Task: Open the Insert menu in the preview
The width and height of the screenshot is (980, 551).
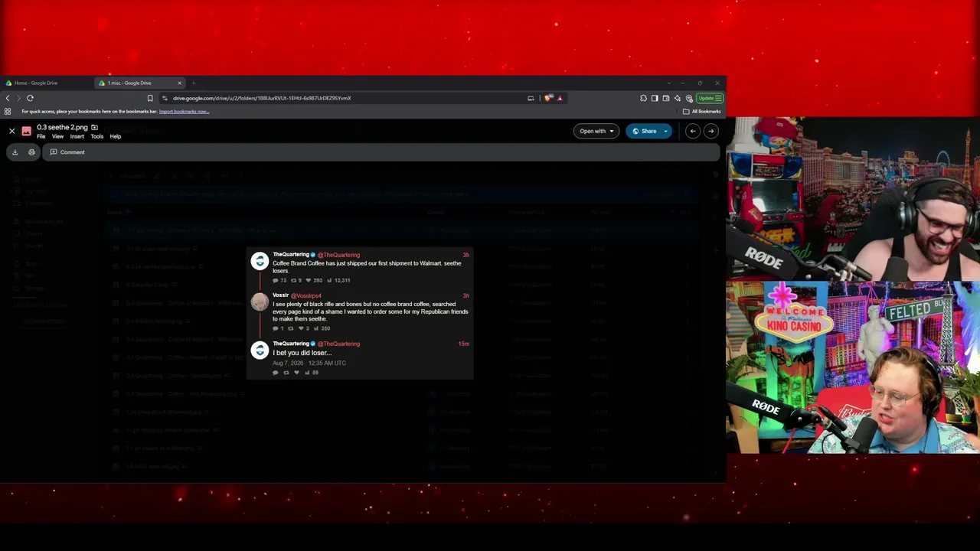Action: pyautogui.click(x=77, y=137)
